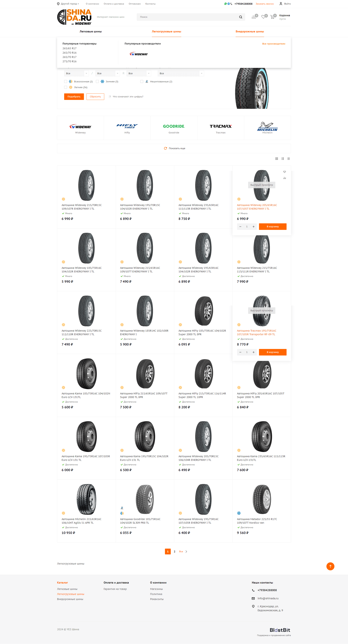Click Показать еще to load more brands
This screenshot has height=644, width=348.
tap(175, 148)
